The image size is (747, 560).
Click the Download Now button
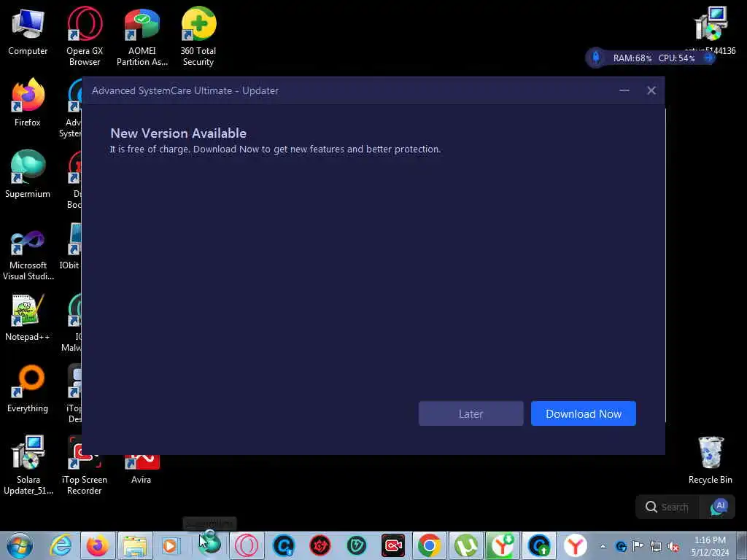583,413
